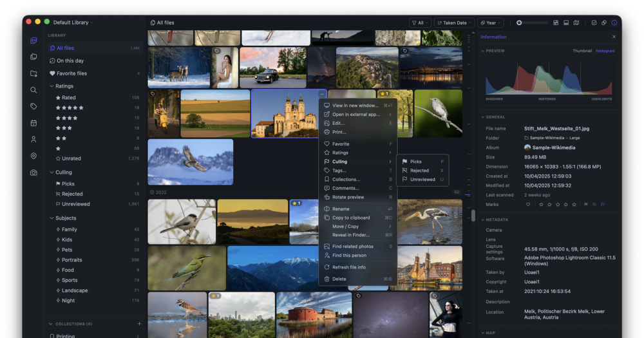Select Delete in the context menu
The height and width of the screenshot is (338, 644).
[357, 279]
